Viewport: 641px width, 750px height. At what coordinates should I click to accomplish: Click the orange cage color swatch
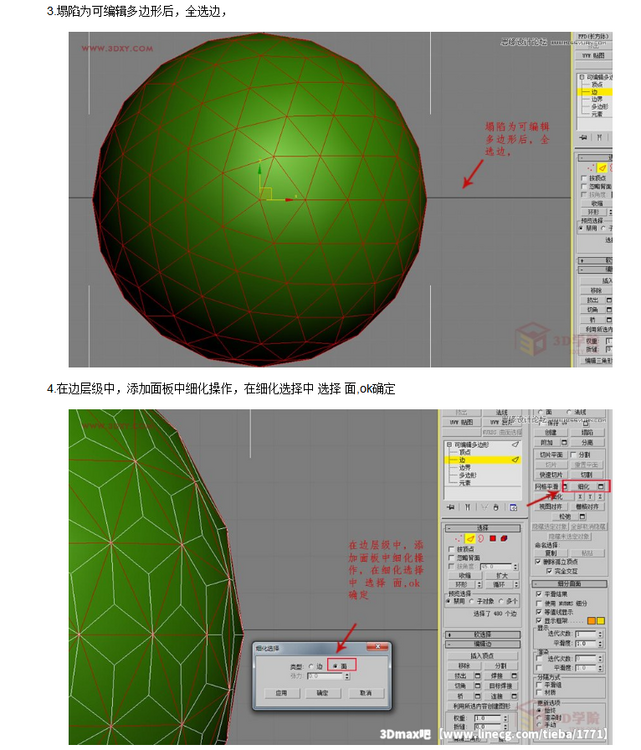coord(590,620)
